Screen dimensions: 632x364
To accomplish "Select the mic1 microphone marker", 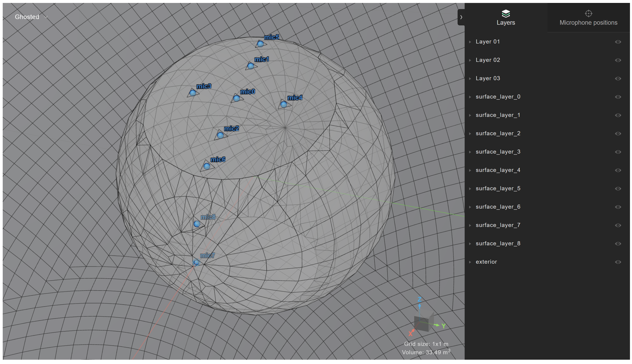I will (251, 66).
